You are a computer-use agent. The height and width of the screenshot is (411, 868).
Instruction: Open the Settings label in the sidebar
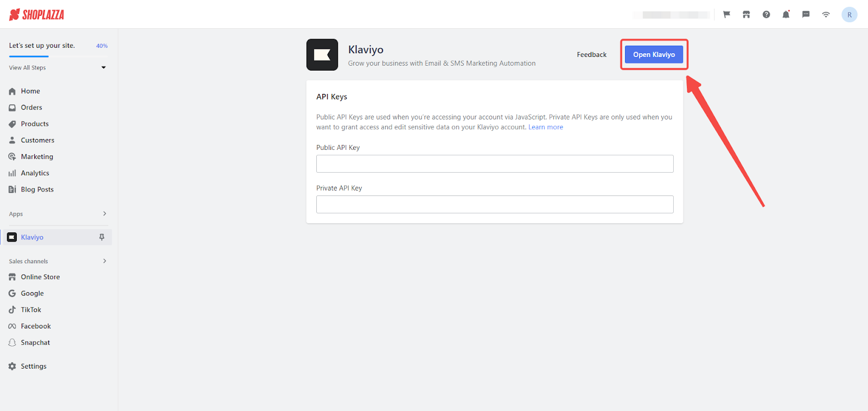point(34,366)
